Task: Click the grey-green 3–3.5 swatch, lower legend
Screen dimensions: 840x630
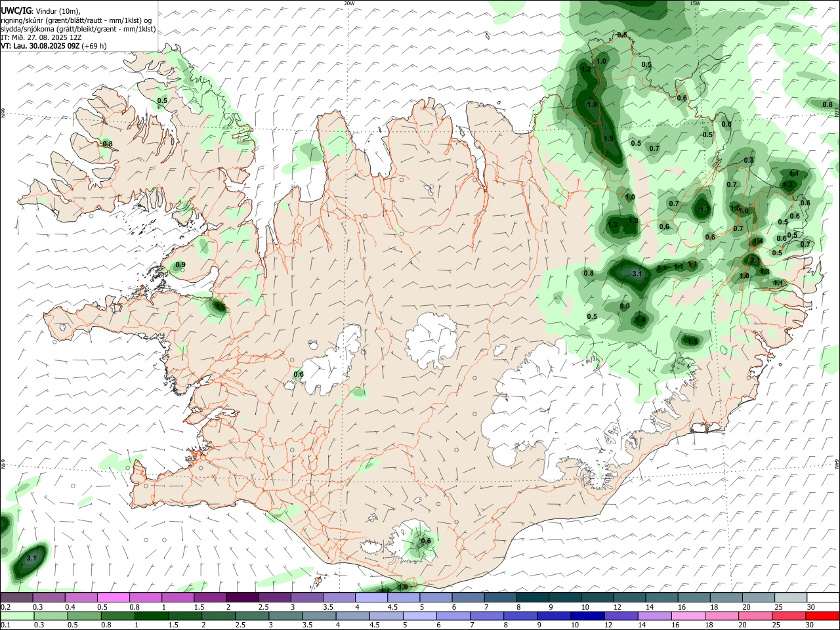Action: pyautogui.click(x=285, y=616)
